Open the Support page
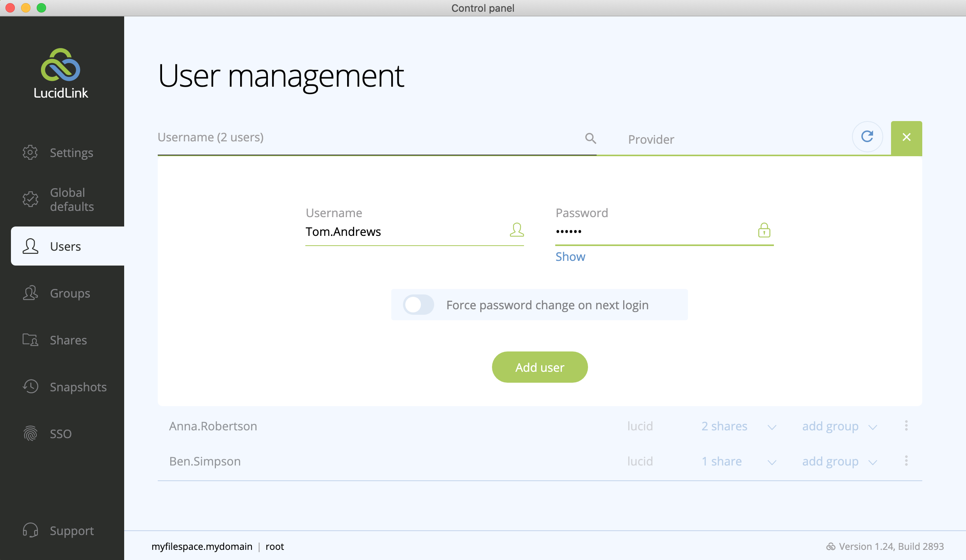This screenshot has height=560, width=966. pos(71,530)
